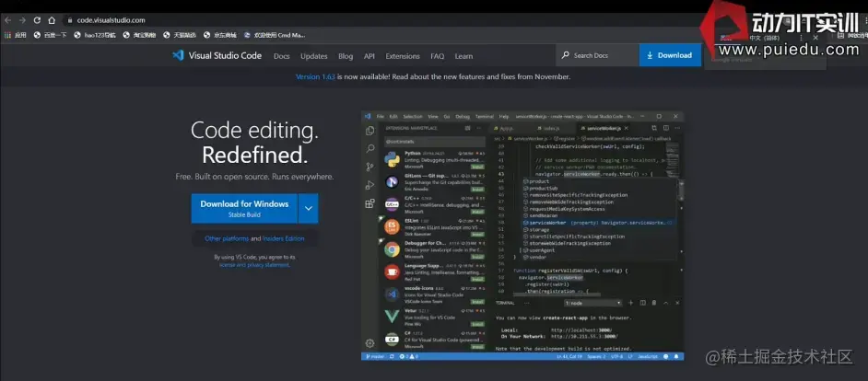Open the Docs navigation item
Image resolution: width=868 pixels, height=381 pixels.
click(282, 56)
